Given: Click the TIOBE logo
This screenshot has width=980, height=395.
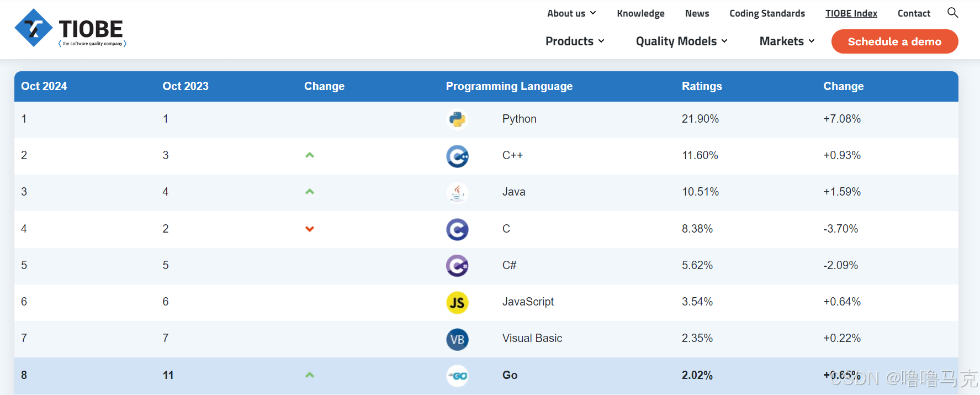Looking at the screenshot, I should (x=71, y=28).
